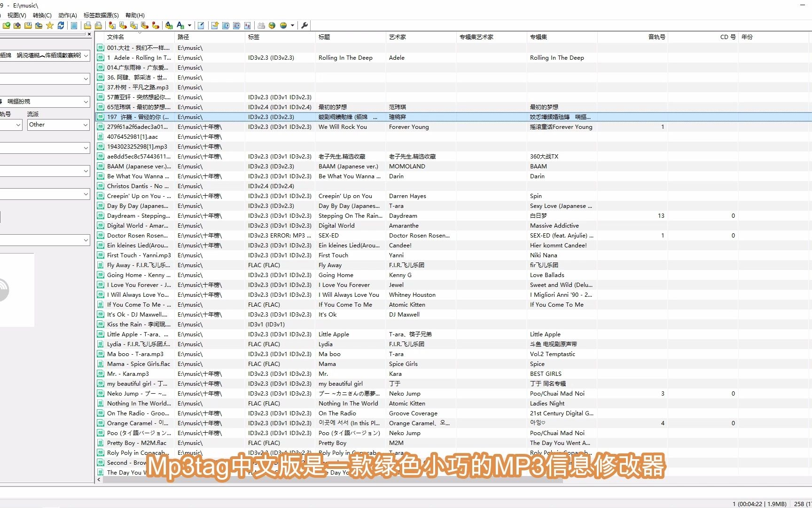Open the dropdown directly below the genre field
This screenshot has width=812, height=508.
[x=86, y=148]
